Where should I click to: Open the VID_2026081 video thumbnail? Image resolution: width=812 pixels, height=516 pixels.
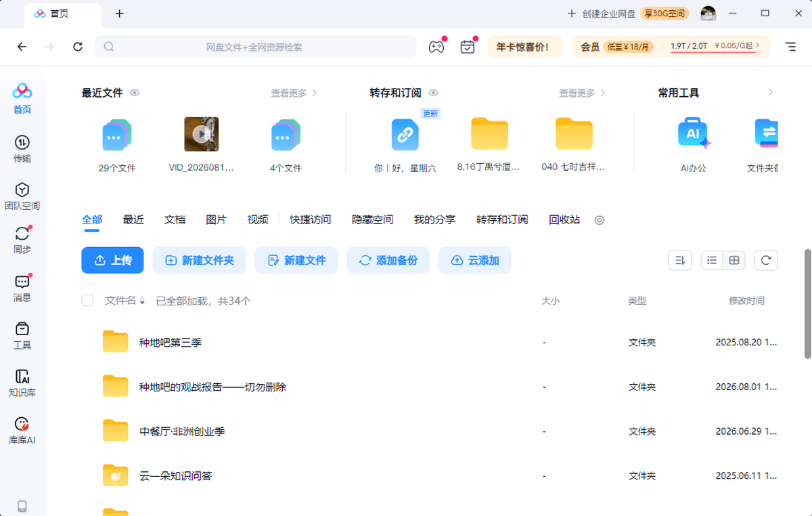tap(202, 134)
